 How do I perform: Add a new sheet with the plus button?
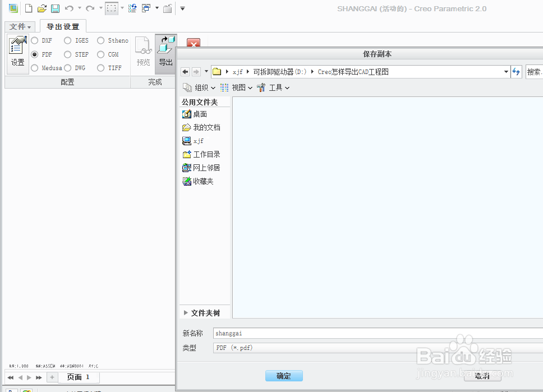click(x=52, y=377)
